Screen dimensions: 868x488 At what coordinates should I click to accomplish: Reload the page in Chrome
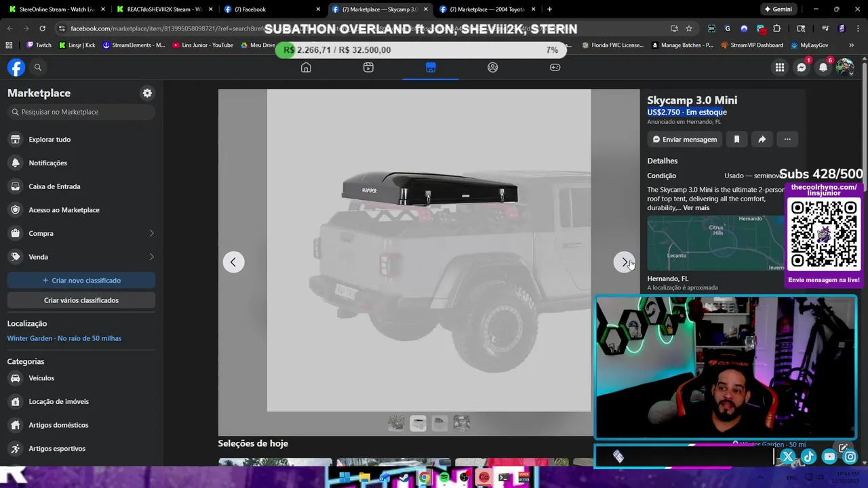point(42,28)
